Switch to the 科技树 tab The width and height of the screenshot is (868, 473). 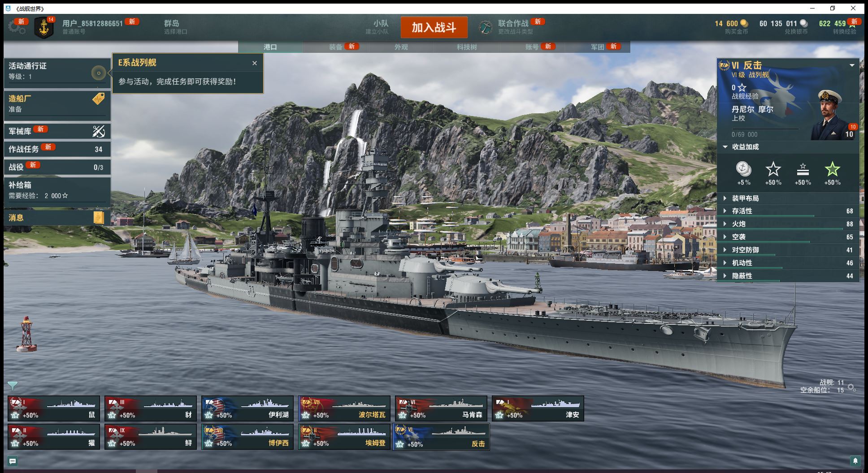pos(466,47)
